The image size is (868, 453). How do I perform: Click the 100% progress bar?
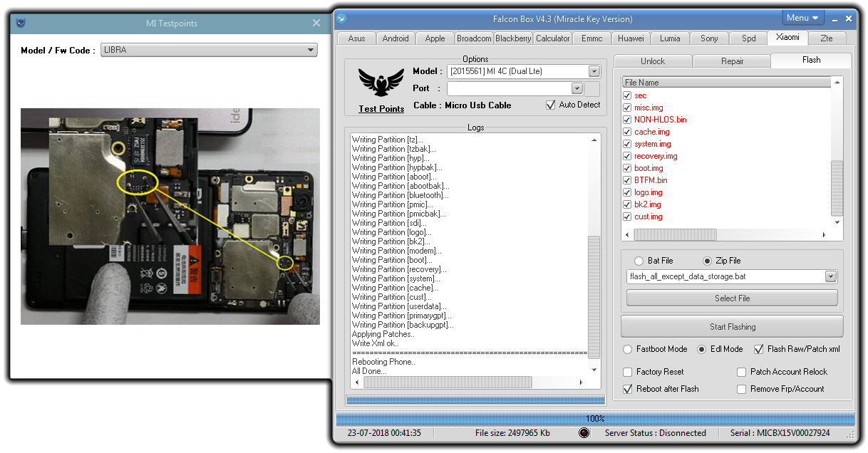(x=595, y=419)
